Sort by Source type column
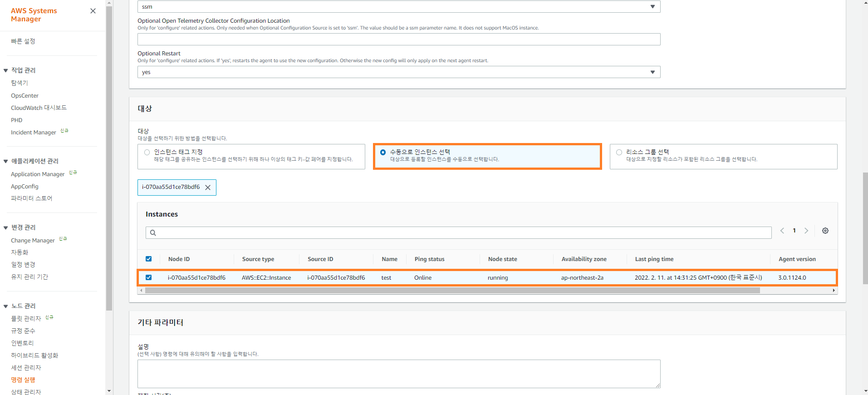 (x=258, y=259)
